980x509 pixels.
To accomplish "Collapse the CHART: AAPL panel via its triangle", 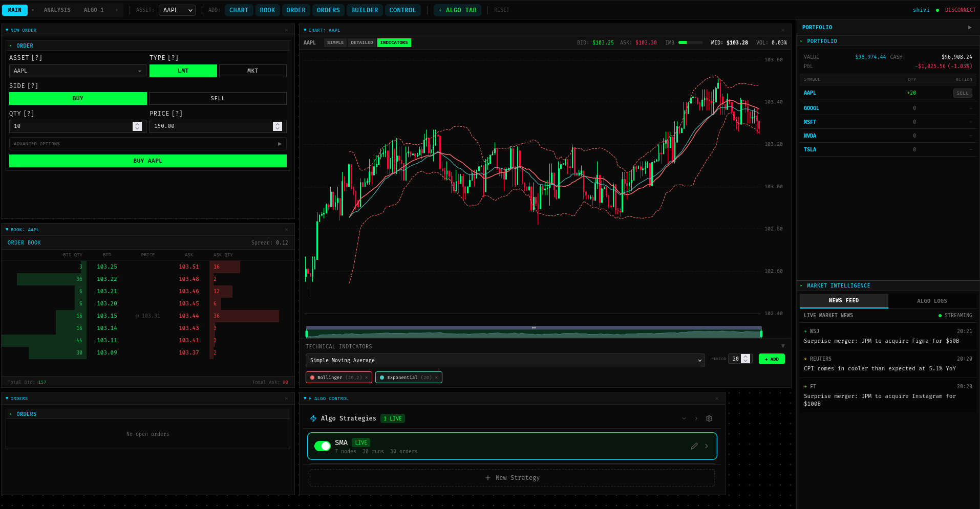I will coord(306,30).
